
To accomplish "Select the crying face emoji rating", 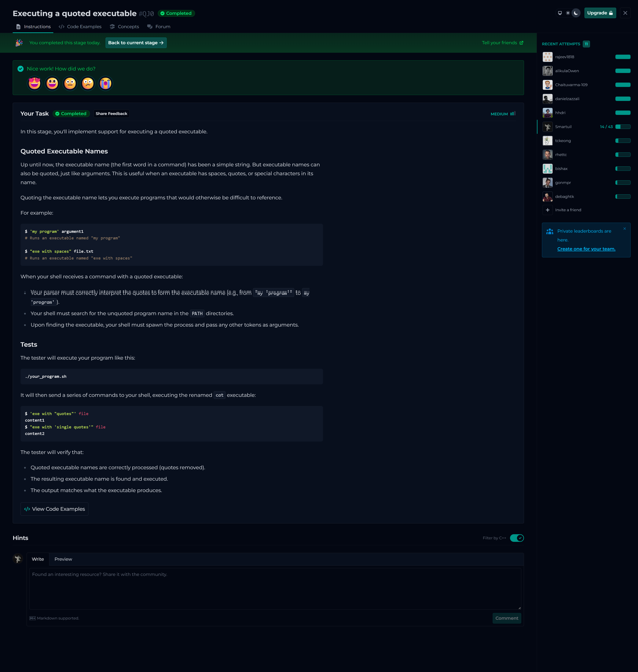I will click(105, 83).
